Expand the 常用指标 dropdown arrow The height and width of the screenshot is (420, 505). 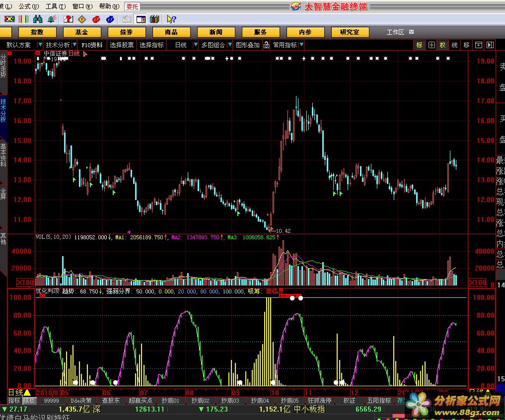(x=301, y=45)
